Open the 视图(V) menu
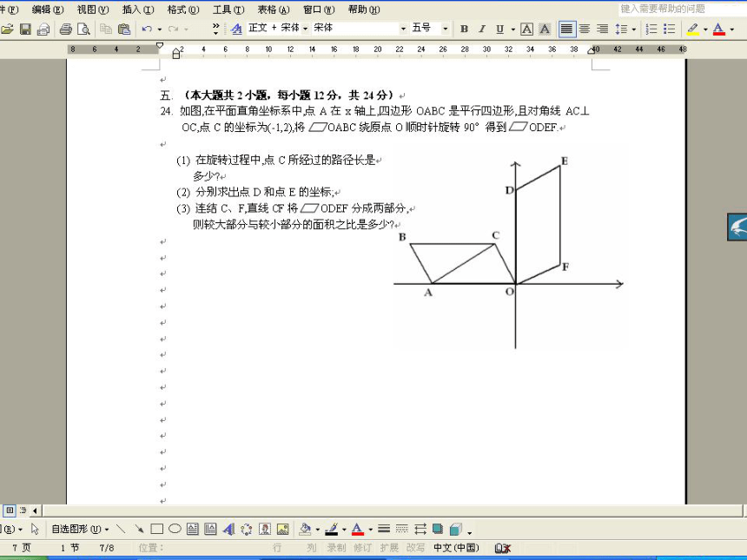 [x=93, y=10]
